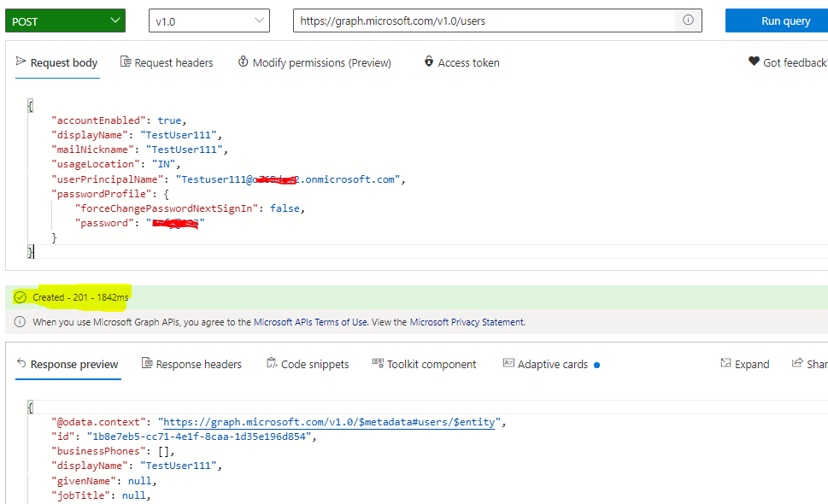Viewport: 828px width, 504px height.
Task: Click the response "id" GUID value
Action: pyautogui.click(x=199, y=437)
